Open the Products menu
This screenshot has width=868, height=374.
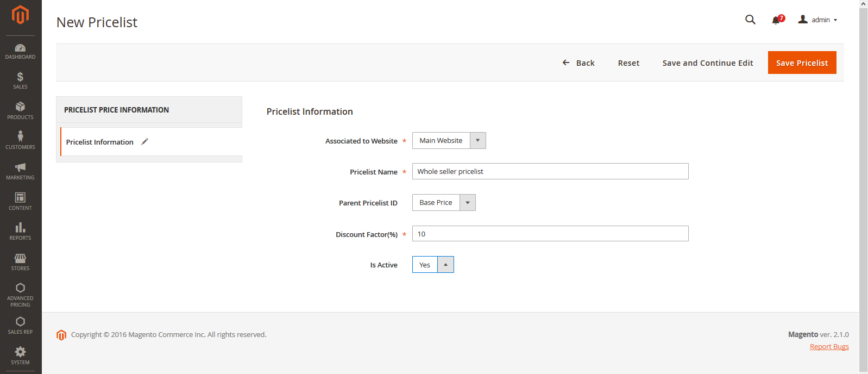[20, 111]
